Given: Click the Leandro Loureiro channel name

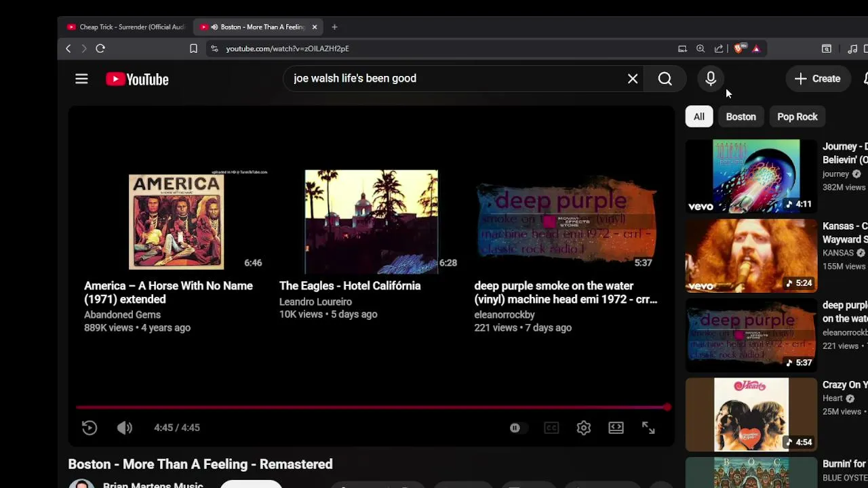Looking at the screenshot, I should tap(315, 302).
